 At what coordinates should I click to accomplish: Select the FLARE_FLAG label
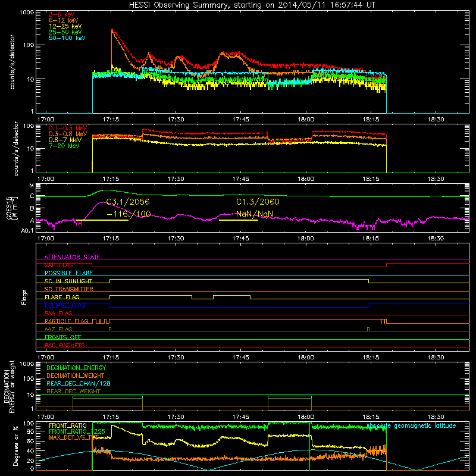pos(62,297)
